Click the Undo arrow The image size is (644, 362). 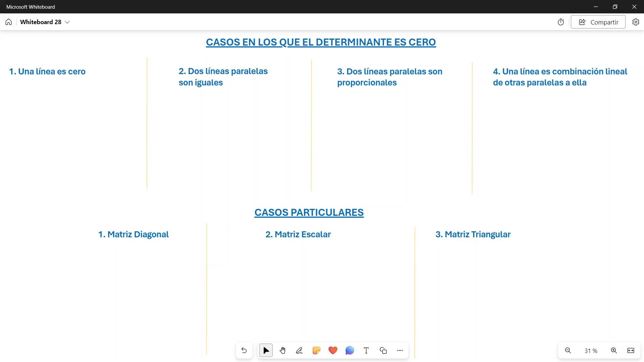coord(244,351)
